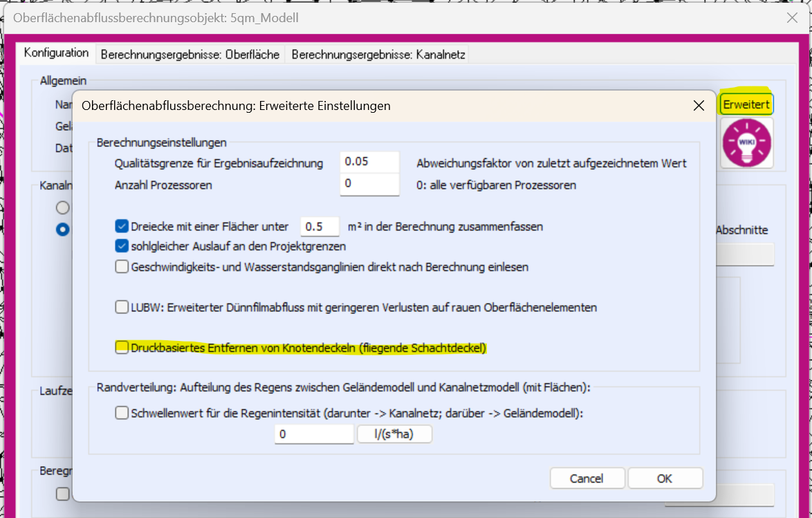Enable LUBW Erweiterter Dünnfilmabfluss checkbox
The width and height of the screenshot is (812, 518).
tap(122, 307)
